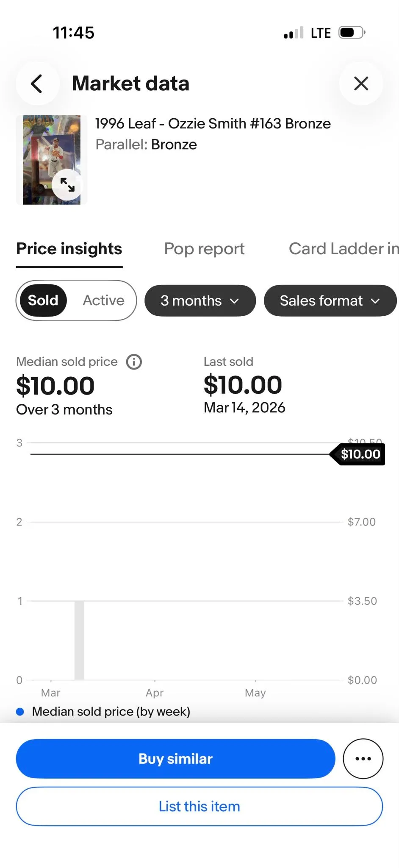Select the Sold toggle option

coord(43,300)
